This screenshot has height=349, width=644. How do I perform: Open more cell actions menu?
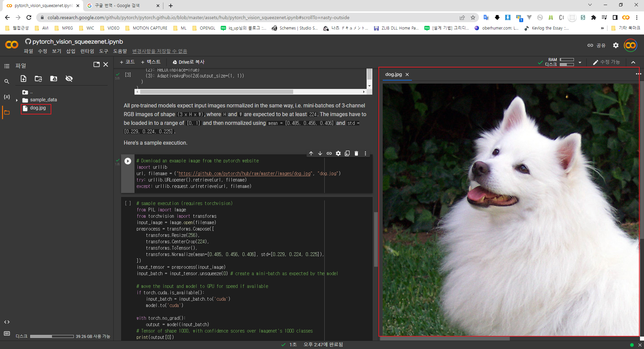click(366, 153)
